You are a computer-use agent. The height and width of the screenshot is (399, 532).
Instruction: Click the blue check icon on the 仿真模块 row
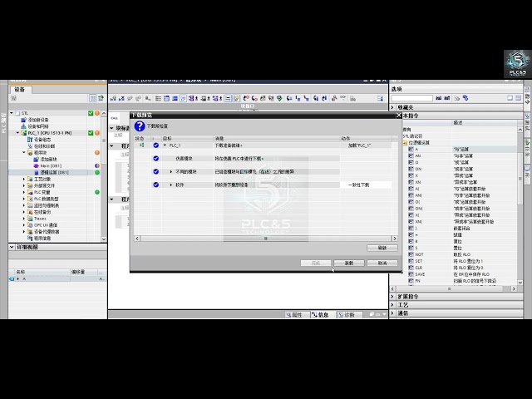coord(155,159)
